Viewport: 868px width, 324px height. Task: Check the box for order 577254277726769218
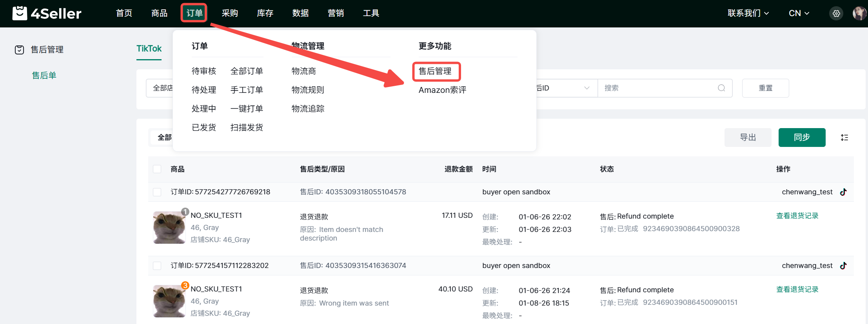(x=157, y=192)
